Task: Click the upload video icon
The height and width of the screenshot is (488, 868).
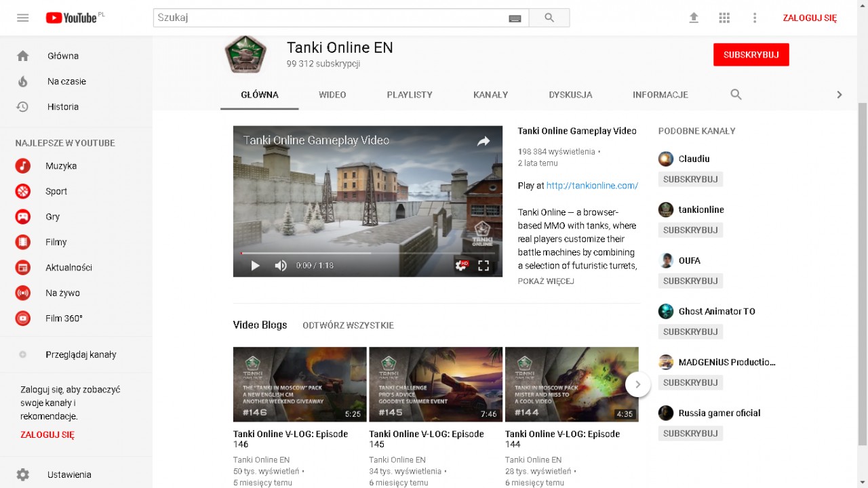Action: click(x=694, y=18)
